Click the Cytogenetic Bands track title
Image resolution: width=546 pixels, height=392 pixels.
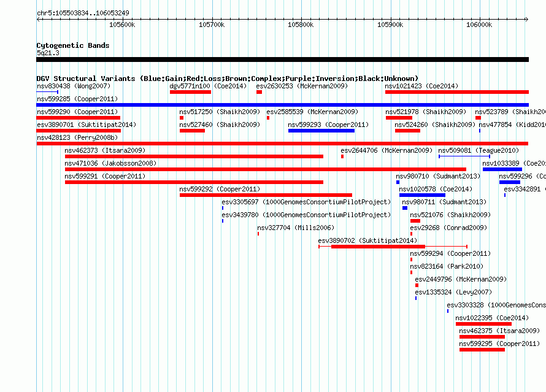tap(73, 45)
